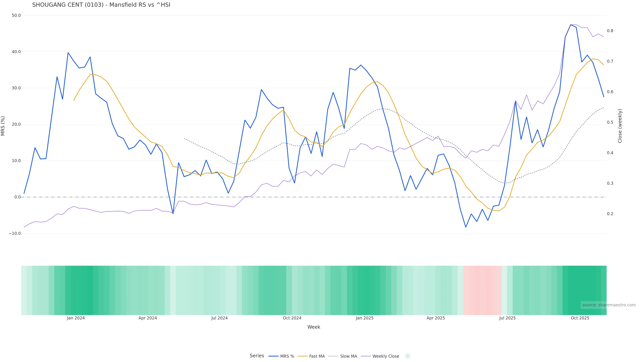Click the 0.2 right axis tick
644x362 pixels.
coord(610,214)
